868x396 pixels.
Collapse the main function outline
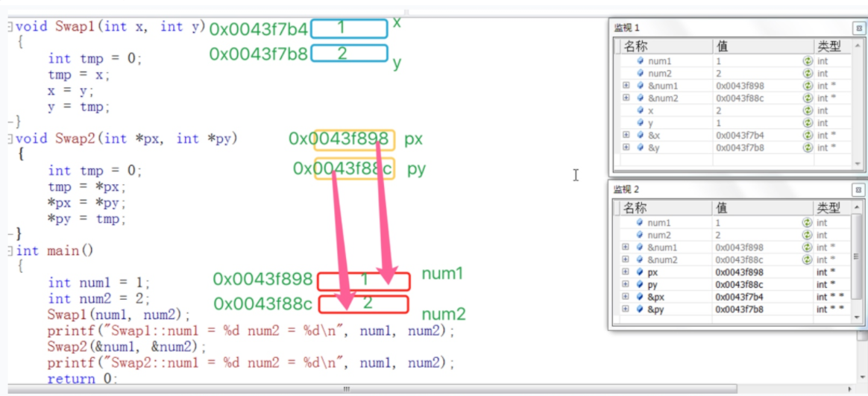pos(10,251)
